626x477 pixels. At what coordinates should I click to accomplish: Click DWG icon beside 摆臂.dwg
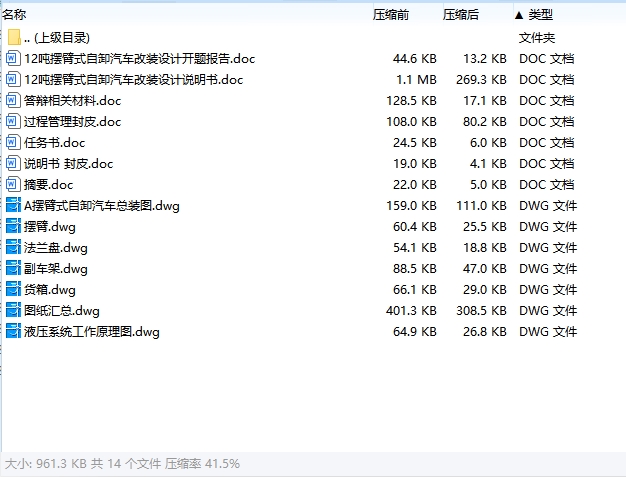click(x=13, y=227)
